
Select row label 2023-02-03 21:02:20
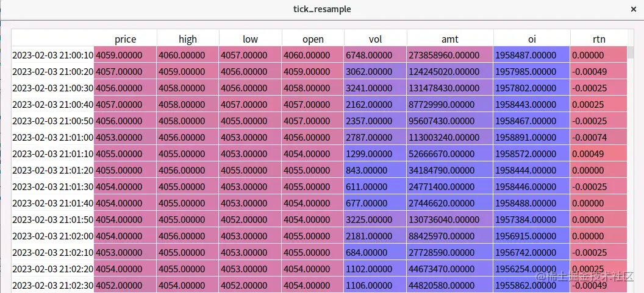(52, 269)
